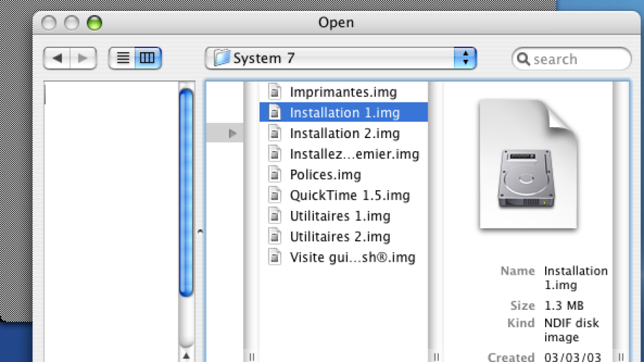Image resolution: width=644 pixels, height=362 pixels.
Task: Click the Visite gui...sh®.img document icon
Action: coord(275,257)
